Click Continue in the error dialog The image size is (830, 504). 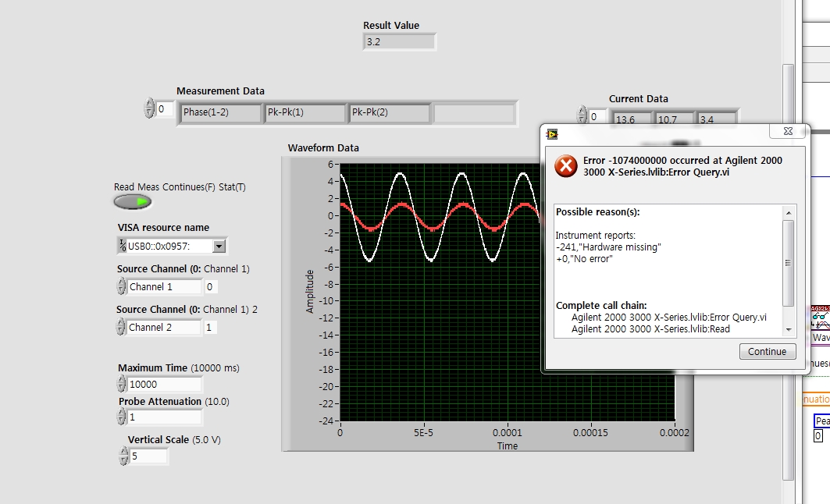pyautogui.click(x=767, y=351)
